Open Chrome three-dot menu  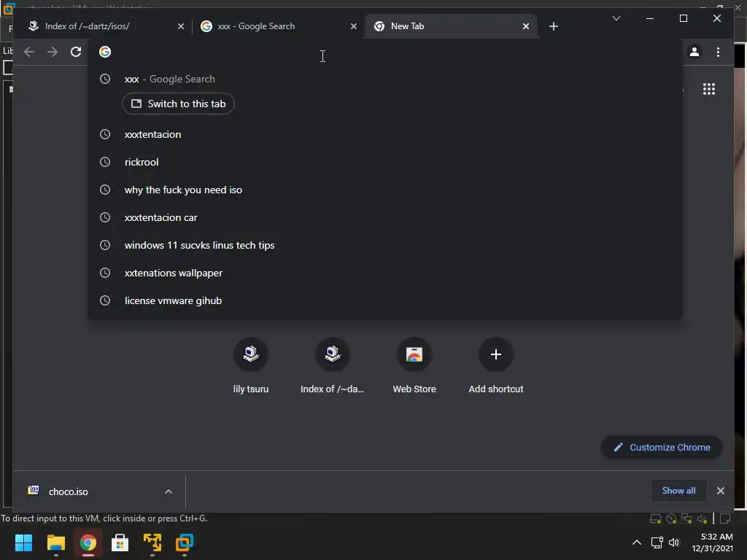pyautogui.click(x=718, y=52)
